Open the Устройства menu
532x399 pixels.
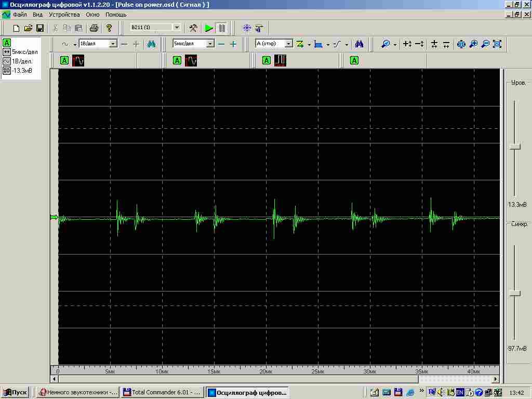pos(64,15)
